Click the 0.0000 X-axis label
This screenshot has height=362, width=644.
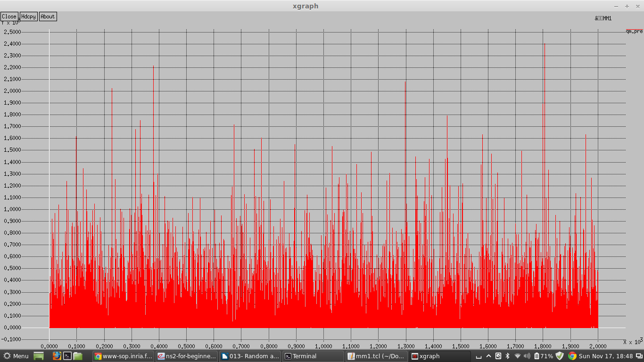click(49, 346)
